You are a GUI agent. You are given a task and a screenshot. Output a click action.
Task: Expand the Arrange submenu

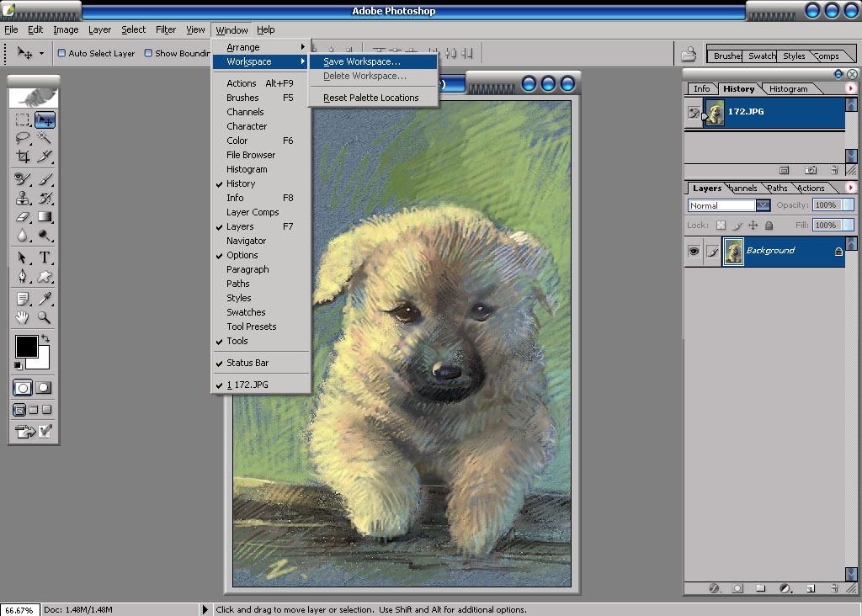[261, 47]
